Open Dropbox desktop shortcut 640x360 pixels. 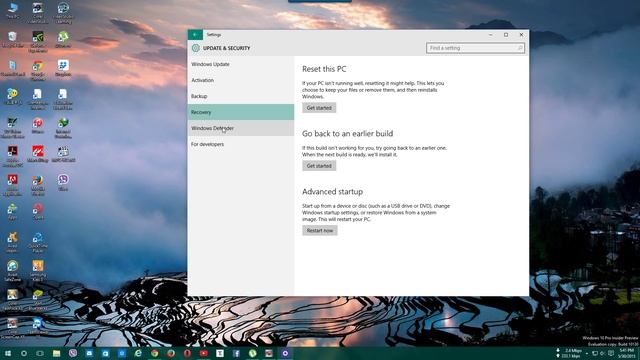[x=63, y=69]
